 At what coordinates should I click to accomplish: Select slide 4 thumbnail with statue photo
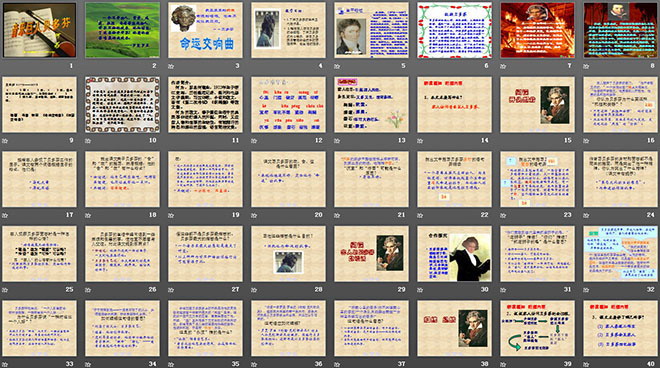click(289, 30)
